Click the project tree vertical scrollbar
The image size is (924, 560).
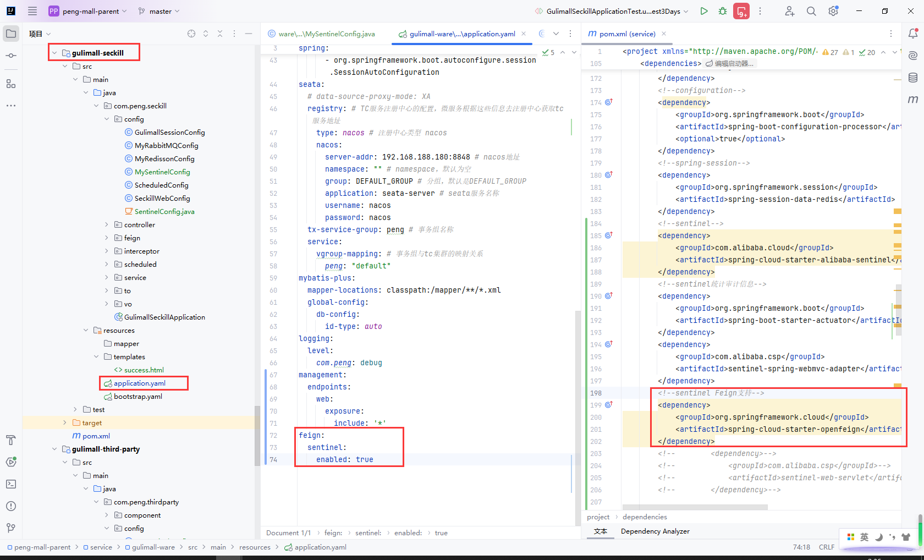tap(257, 436)
